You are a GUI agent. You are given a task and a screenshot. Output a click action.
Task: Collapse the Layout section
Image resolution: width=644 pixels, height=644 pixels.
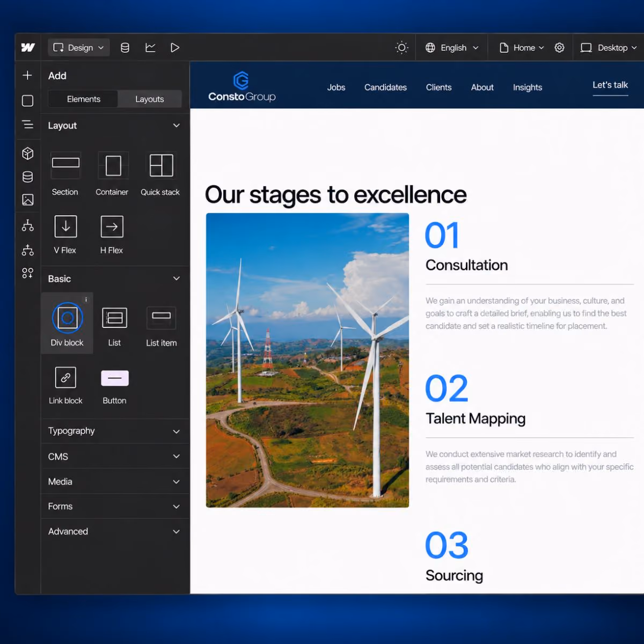[x=176, y=126]
